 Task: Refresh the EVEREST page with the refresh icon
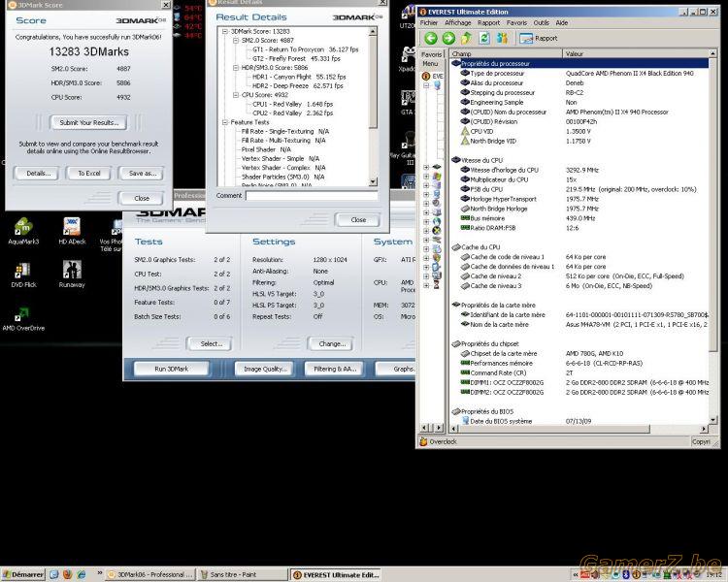tap(484, 38)
